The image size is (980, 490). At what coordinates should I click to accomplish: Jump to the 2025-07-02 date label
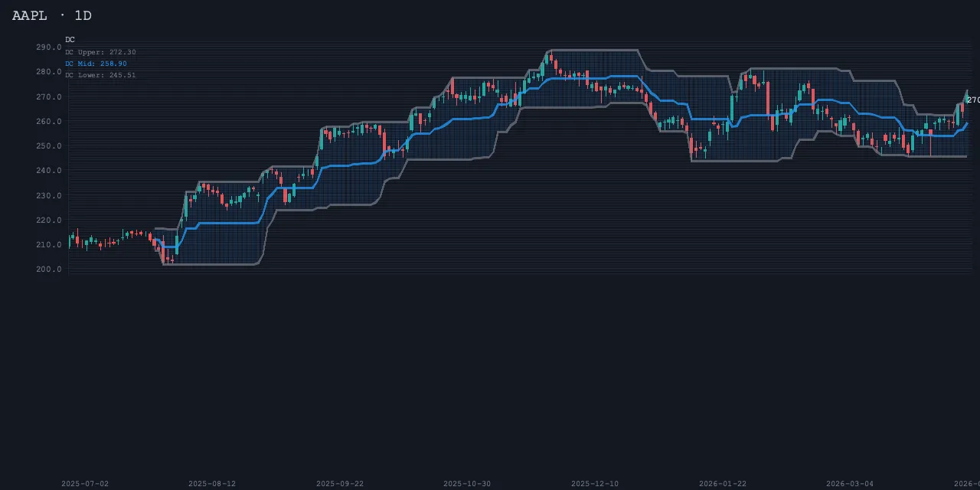tap(85, 484)
